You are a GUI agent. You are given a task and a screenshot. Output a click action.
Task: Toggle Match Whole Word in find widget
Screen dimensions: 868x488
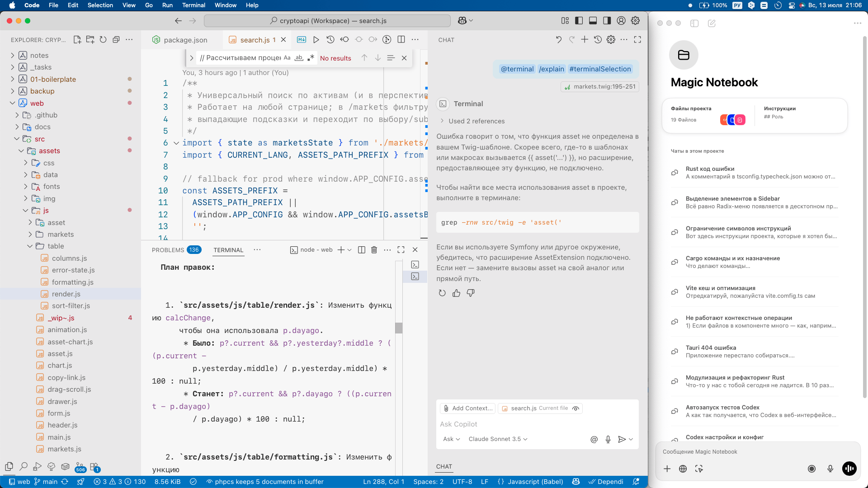[x=299, y=58]
